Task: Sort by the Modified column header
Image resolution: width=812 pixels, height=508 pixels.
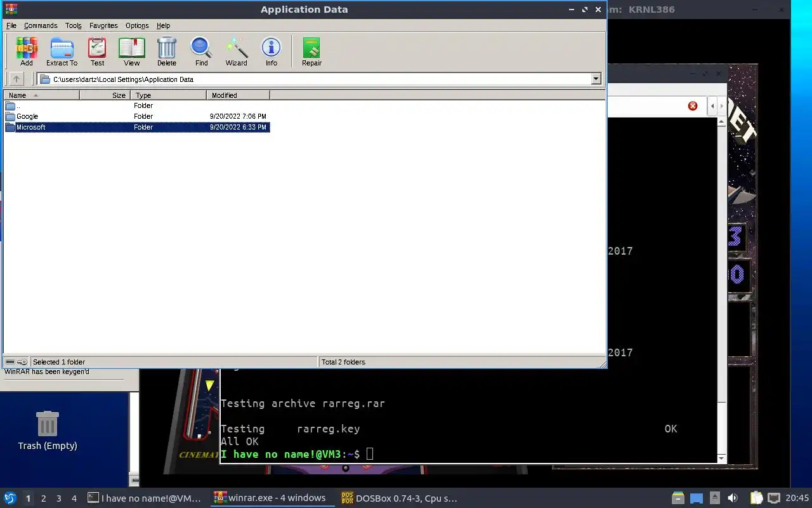Action: pyautogui.click(x=238, y=95)
